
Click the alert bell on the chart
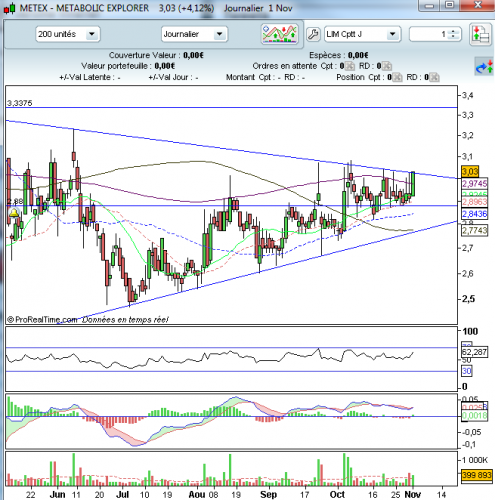pos(14,213)
